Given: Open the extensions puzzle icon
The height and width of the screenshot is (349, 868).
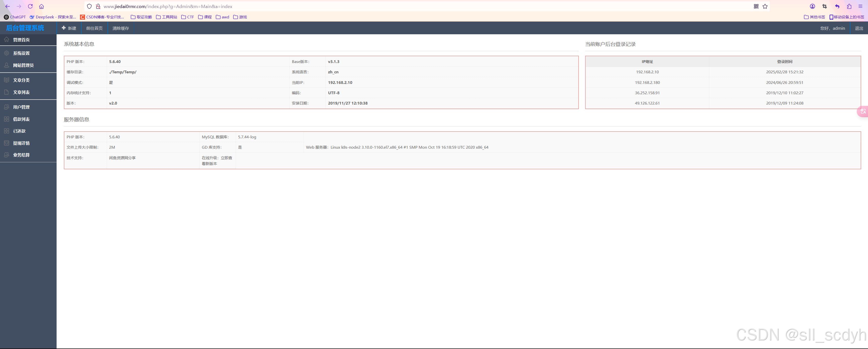Looking at the screenshot, I should (849, 6).
